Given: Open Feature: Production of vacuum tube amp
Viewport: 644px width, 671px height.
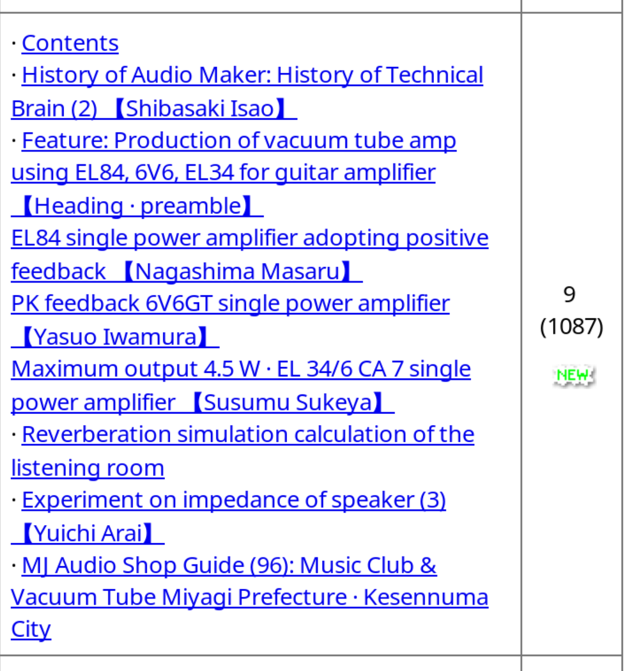Looking at the screenshot, I should pyautogui.click(x=239, y=141).
